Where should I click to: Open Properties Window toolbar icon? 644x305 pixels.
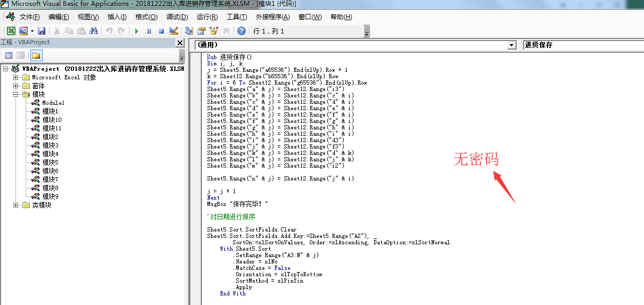tap(202, 31)
